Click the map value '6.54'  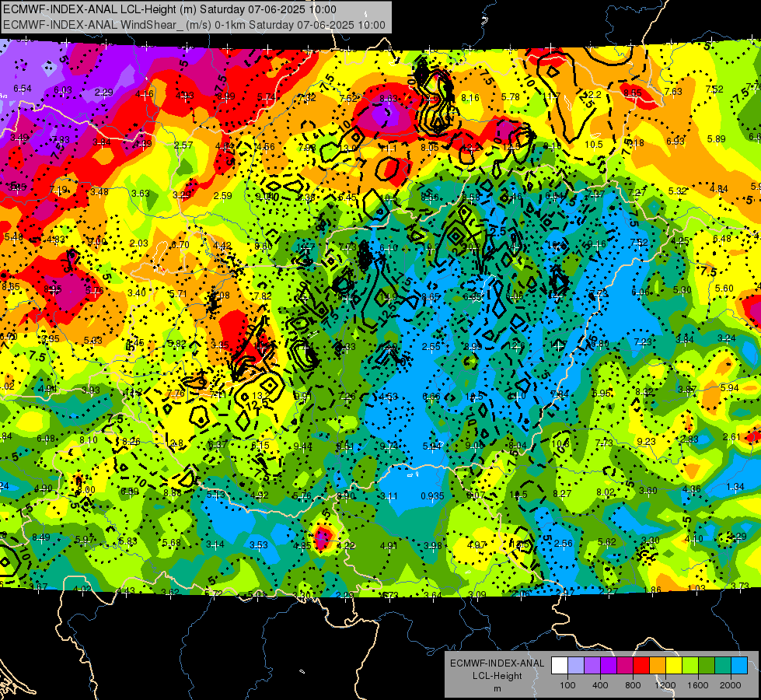tap(23, 89)
